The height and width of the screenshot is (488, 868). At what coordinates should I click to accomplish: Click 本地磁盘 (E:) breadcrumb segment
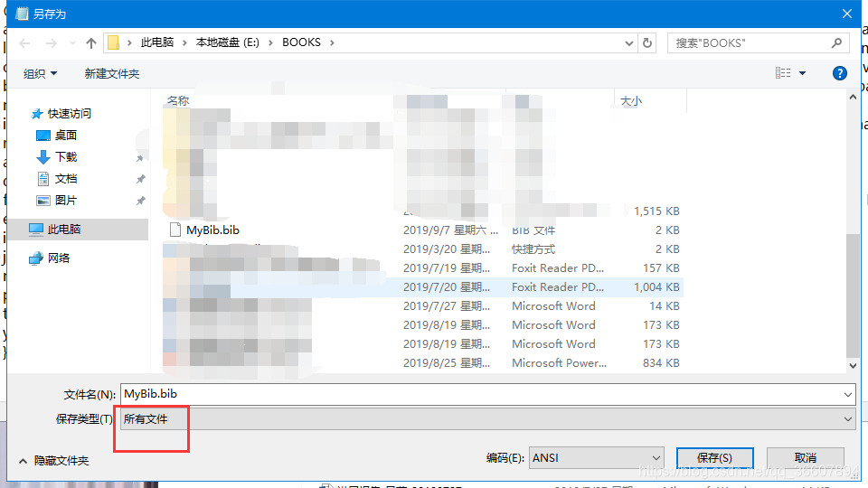click(228, 42)
